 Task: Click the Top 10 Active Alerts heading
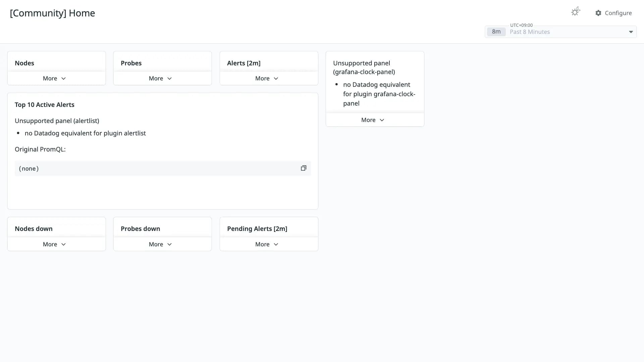point(45,105)
